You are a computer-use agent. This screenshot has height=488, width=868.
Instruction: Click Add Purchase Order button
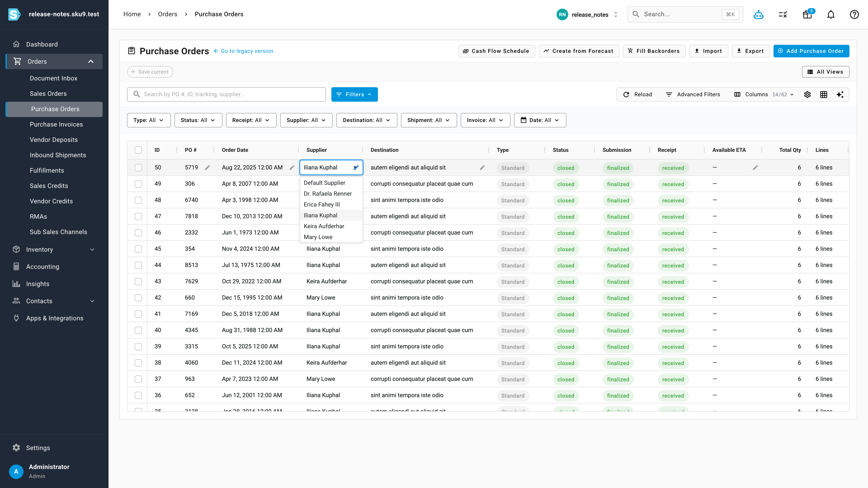pos(811,51)
